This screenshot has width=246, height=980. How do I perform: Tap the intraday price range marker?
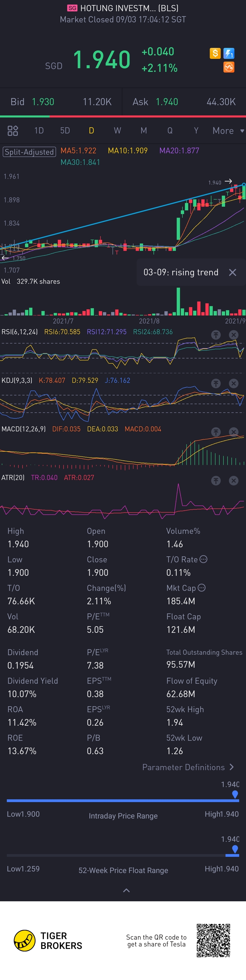235,794
